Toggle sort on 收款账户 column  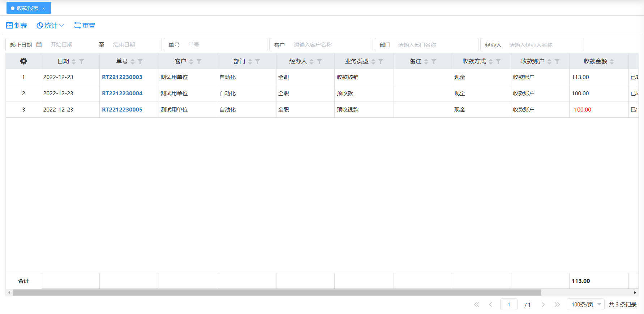click(x=549, y=62)
